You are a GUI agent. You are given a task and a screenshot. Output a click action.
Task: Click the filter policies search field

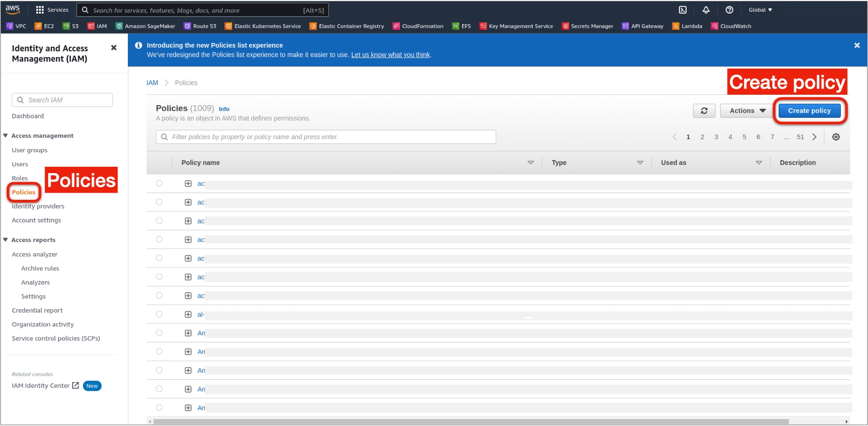coord(326,137)
